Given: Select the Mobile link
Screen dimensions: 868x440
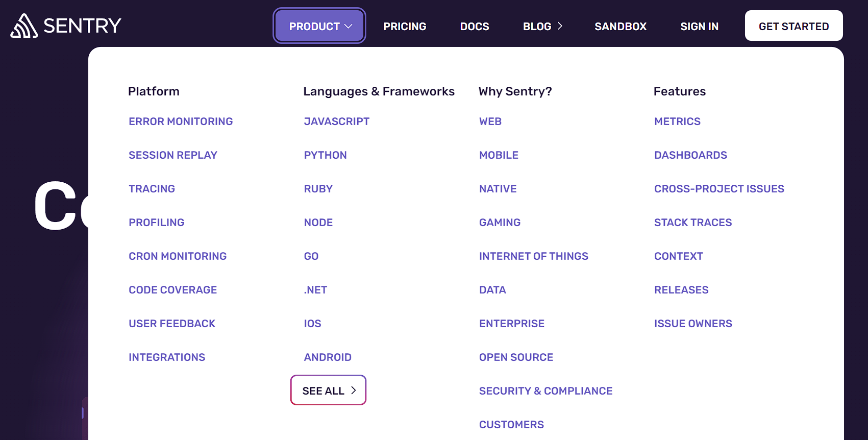Looking at the screenshot, I should point(499,155).
